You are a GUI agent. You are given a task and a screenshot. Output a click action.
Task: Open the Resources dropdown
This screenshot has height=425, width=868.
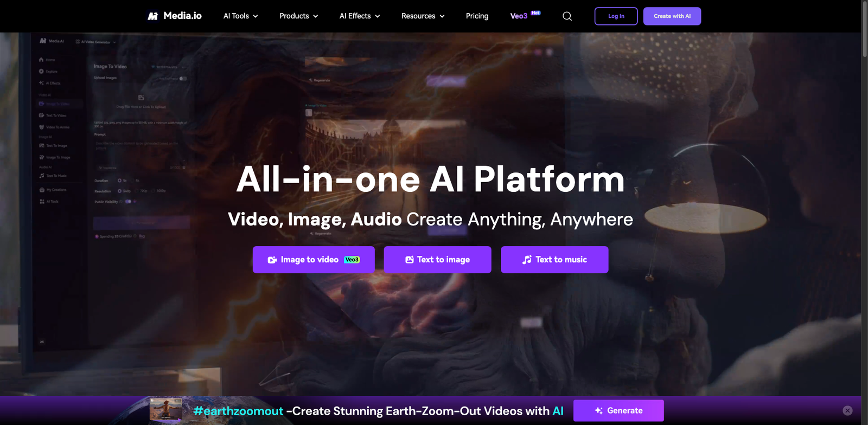[423, 16]
